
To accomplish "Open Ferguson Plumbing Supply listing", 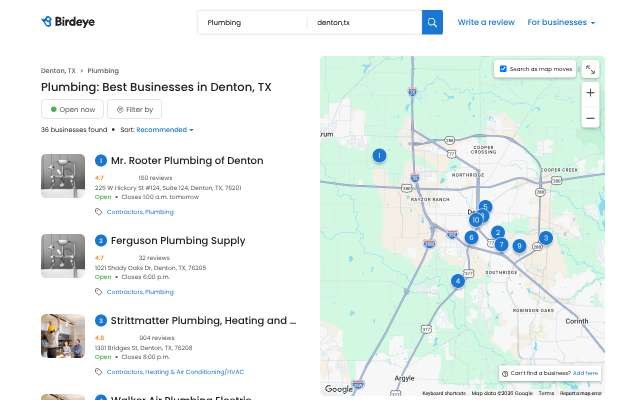I will pos(178,240).
